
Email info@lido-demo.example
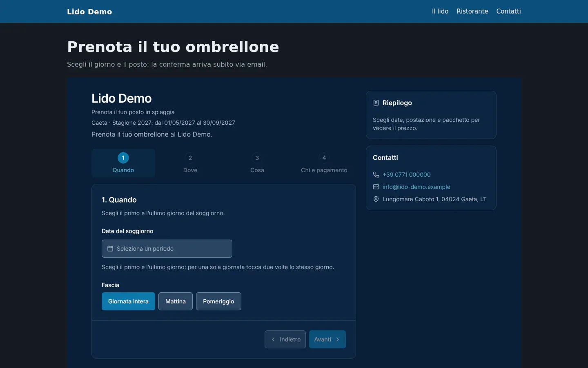pos(416,187)
